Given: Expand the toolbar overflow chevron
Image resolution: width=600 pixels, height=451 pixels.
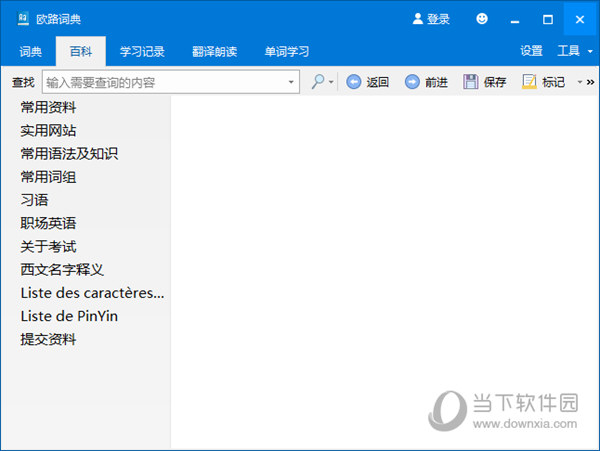Looking at the screenshot, I should coord(590,82).
